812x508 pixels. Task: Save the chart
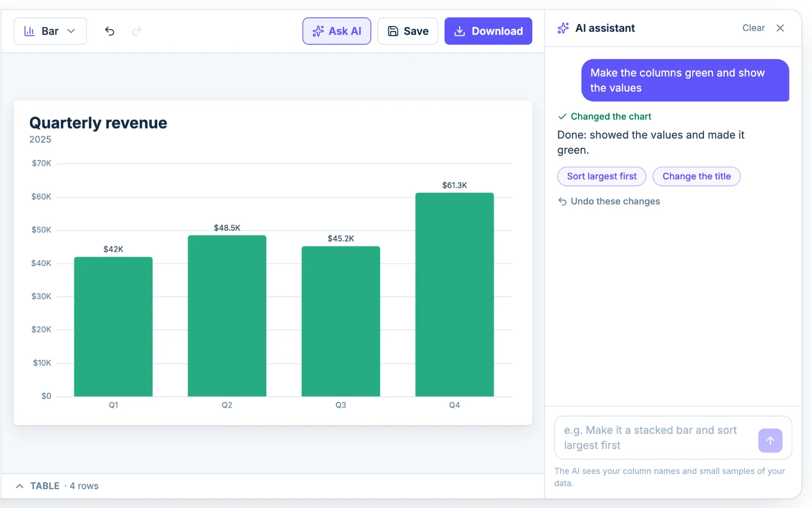408,31
